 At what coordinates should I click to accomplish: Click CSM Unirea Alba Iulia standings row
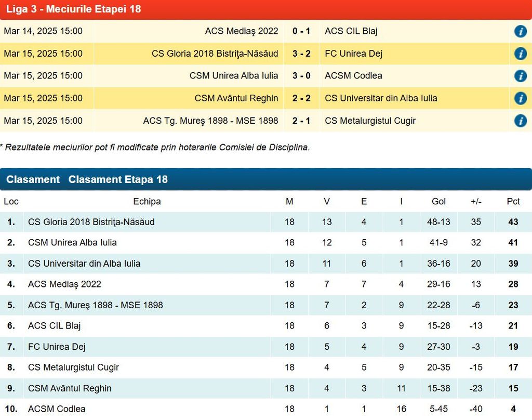[72, 243]
